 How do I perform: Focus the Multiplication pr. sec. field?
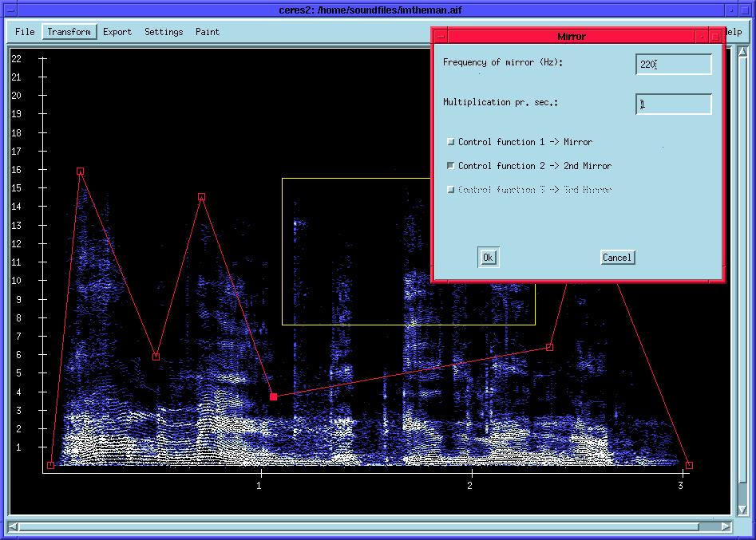point(674,104)
